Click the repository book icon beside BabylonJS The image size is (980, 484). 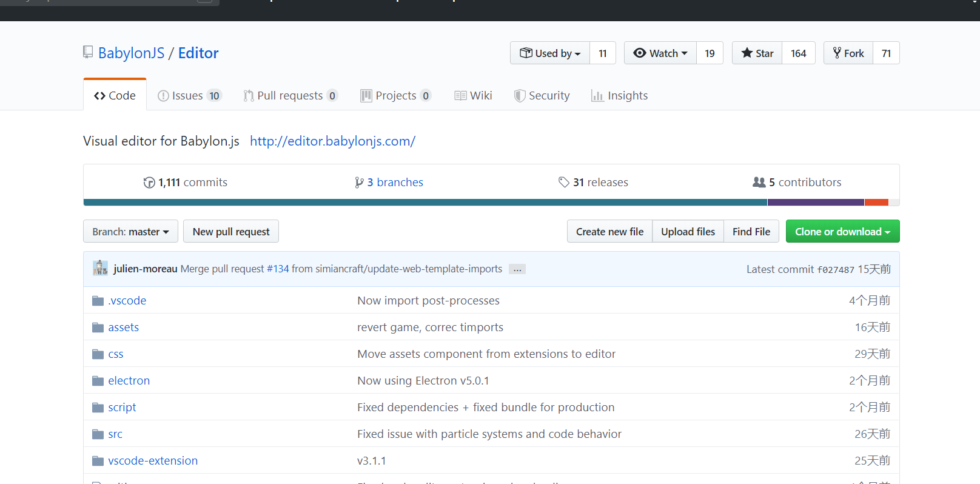tap(88, 53)
